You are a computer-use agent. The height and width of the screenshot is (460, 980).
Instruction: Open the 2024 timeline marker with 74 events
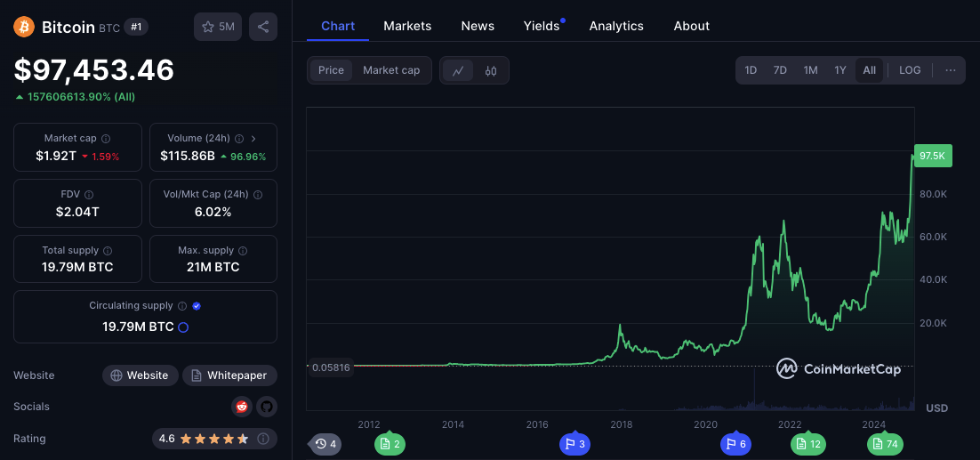point(885,444)
